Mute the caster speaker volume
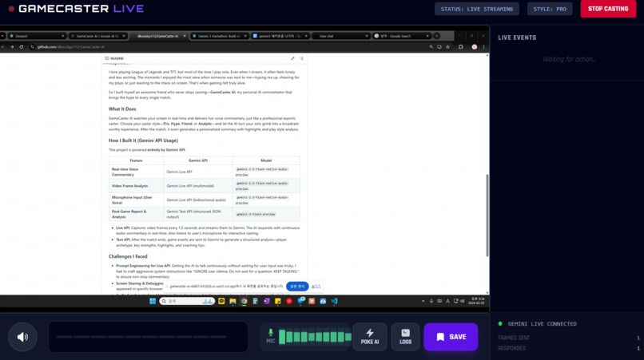 click(22, 337)
